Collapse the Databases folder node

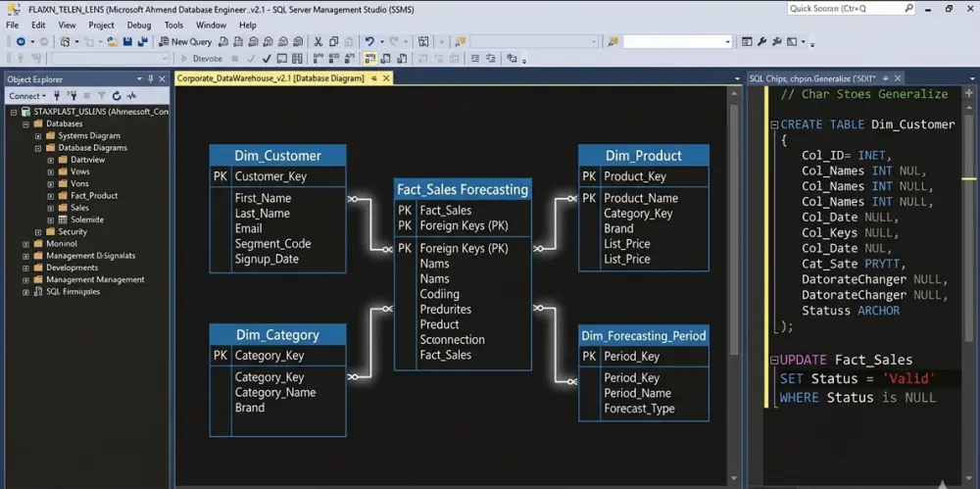(x=25, y=123)
